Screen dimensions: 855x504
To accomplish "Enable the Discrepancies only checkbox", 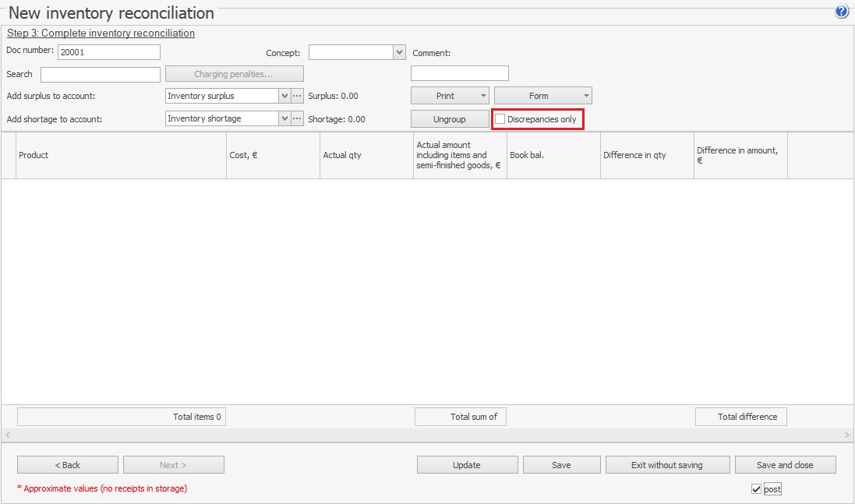I will coord(500,119).
